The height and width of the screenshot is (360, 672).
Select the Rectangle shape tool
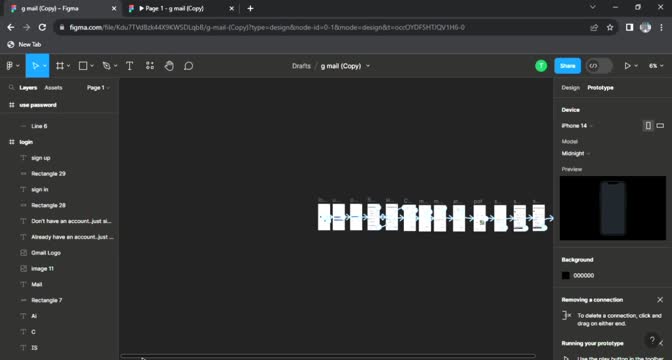83,66
